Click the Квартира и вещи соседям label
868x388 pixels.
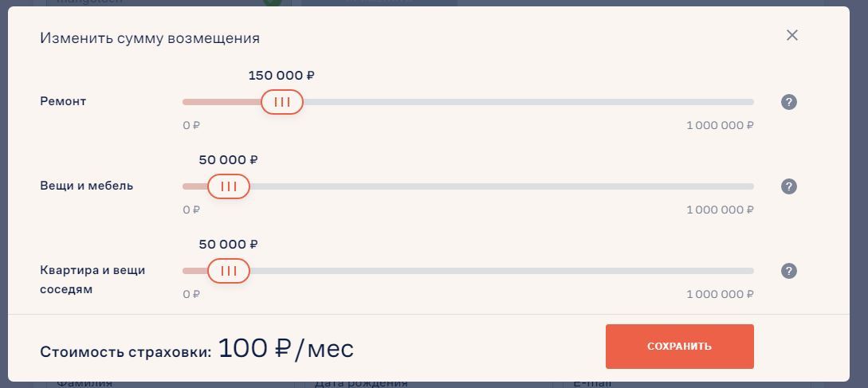(92, 279)
